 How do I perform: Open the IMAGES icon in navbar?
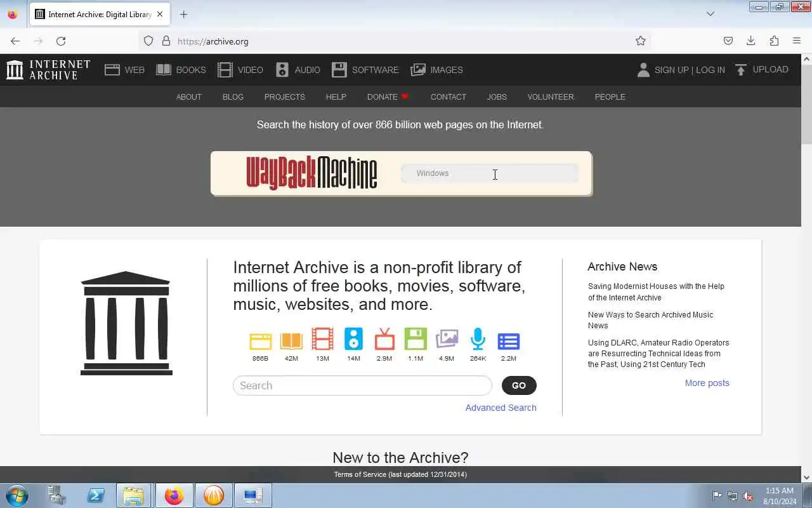point(418,70)
